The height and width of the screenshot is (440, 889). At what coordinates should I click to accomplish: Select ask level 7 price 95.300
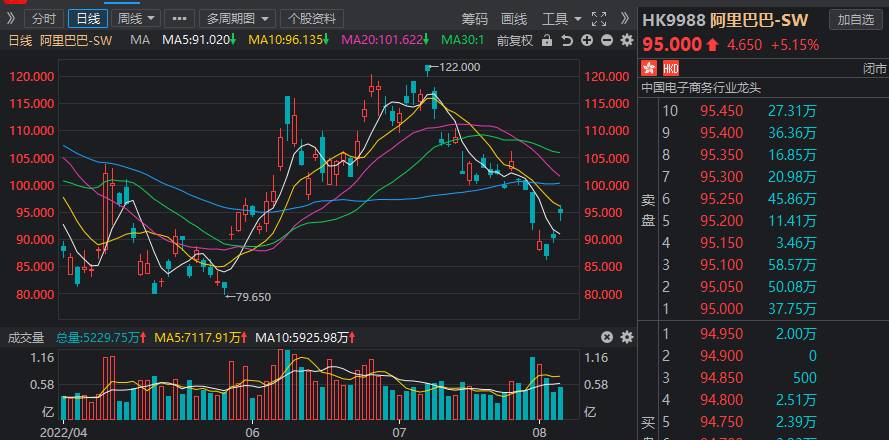coord(721,177)
